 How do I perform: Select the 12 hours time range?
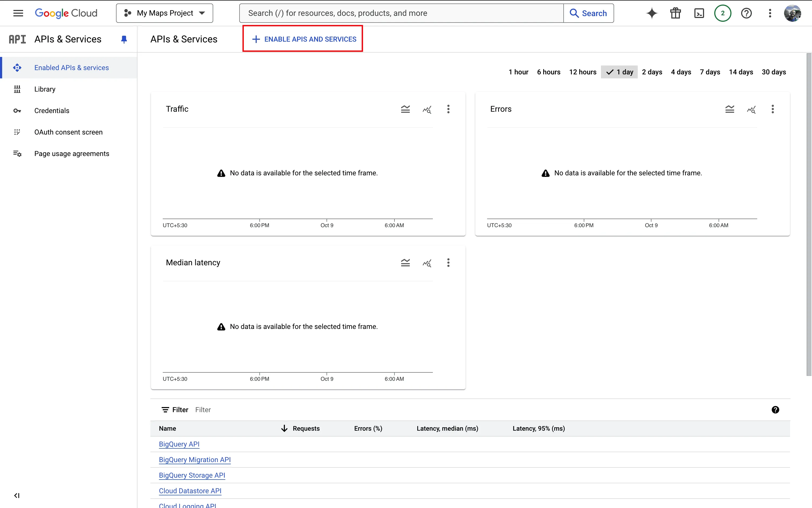tap(582, 72)
